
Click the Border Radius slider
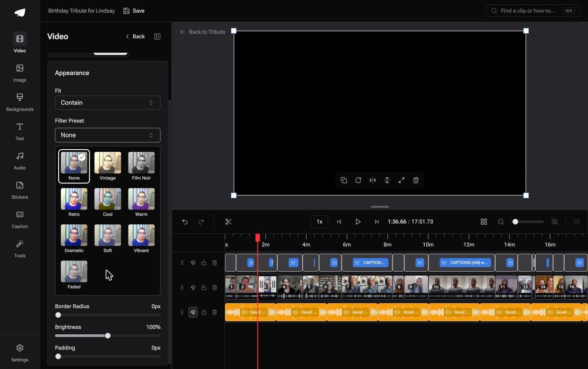pyautogui.click(x=108, y=315)
